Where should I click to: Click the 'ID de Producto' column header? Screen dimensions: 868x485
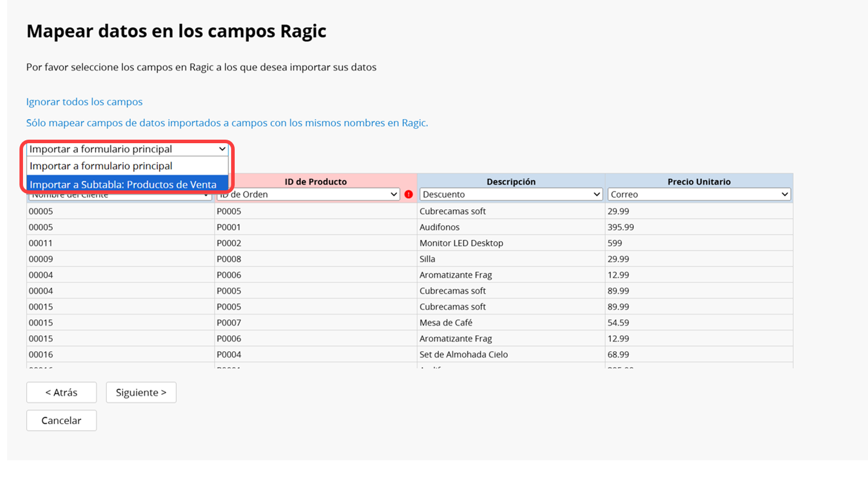315,182
